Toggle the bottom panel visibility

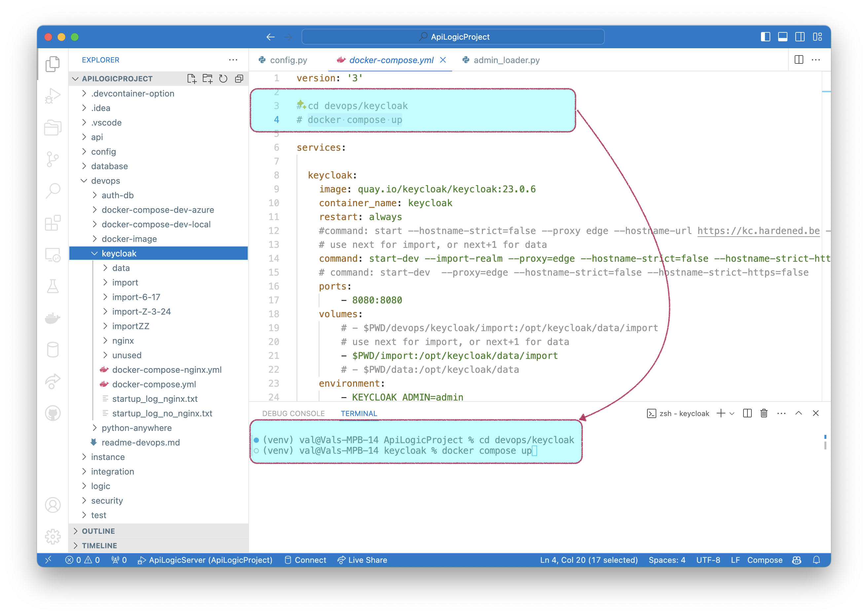point(783,37)
